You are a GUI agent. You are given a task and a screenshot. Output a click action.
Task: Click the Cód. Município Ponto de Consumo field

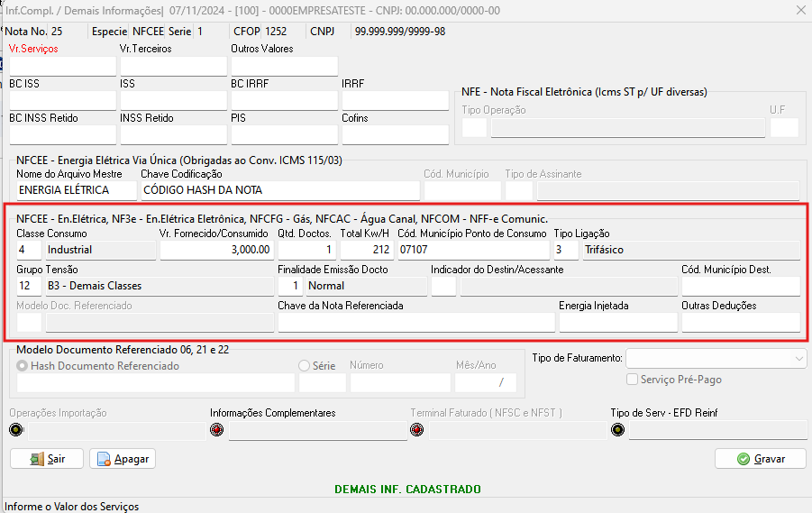click(x=473, y=250)
